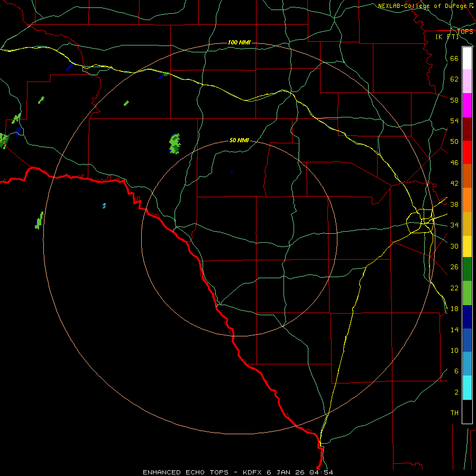Click the navy blue legend swatch

point(467,317)
